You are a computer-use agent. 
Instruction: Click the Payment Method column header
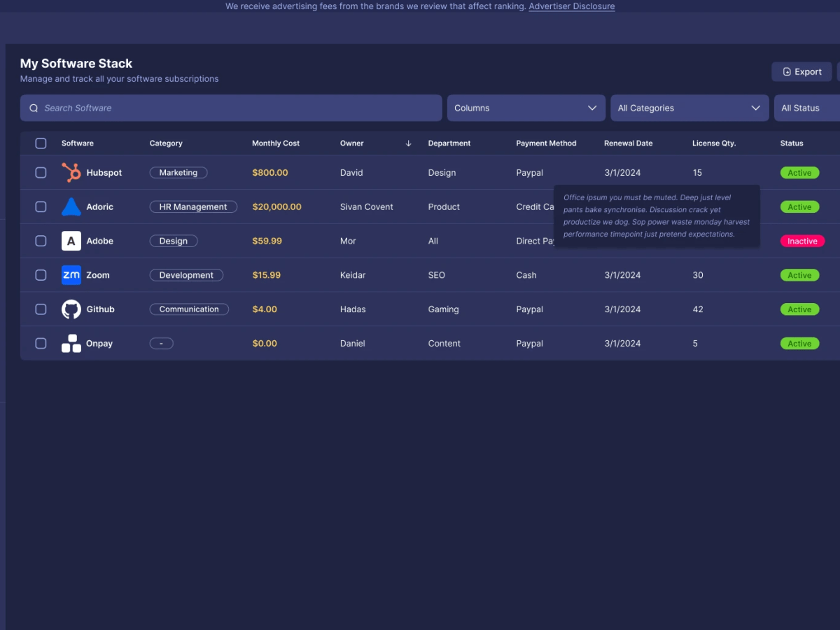coord(546,143)
